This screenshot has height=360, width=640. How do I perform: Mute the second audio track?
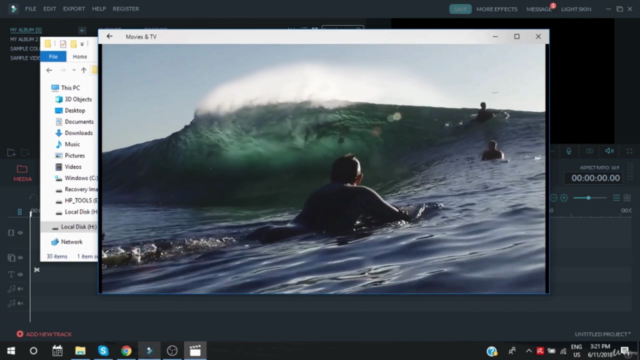[20, 304]
